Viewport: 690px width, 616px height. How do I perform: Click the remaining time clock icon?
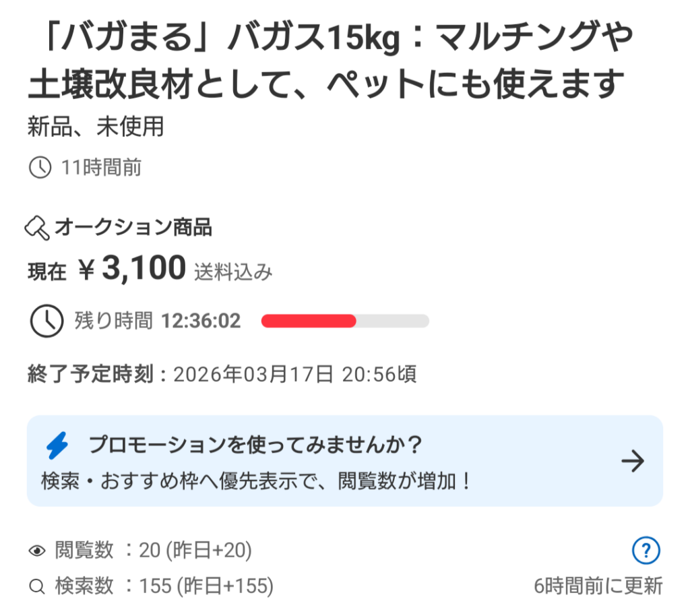point(47,321)
